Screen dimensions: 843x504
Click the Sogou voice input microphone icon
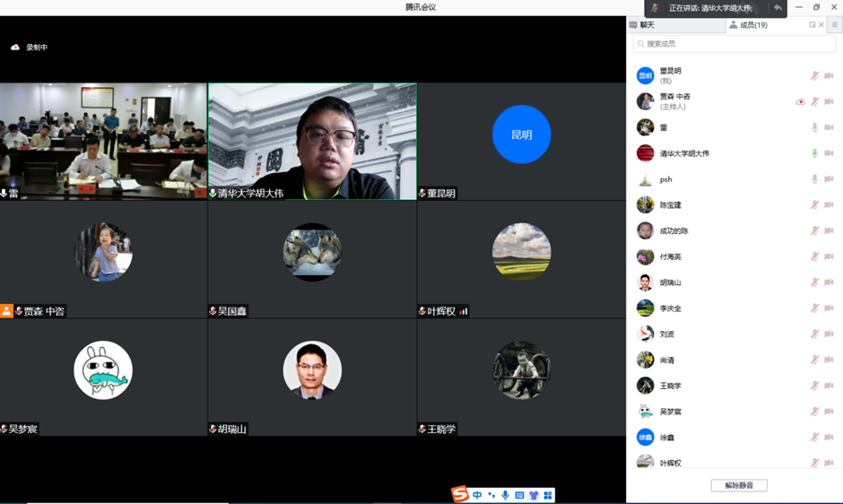pyautogui.click(x=505, y=495)
